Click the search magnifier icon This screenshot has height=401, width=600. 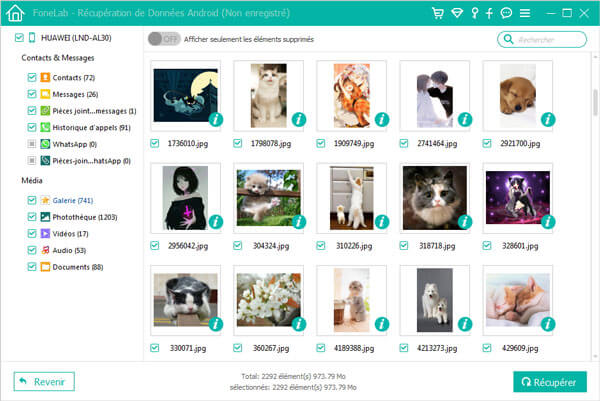point(508,39)
